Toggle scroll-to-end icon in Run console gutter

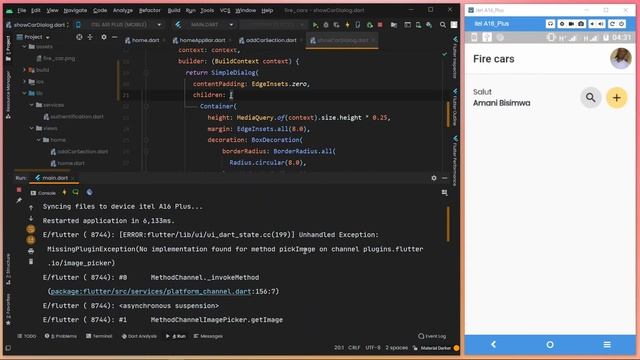(31, 240)
